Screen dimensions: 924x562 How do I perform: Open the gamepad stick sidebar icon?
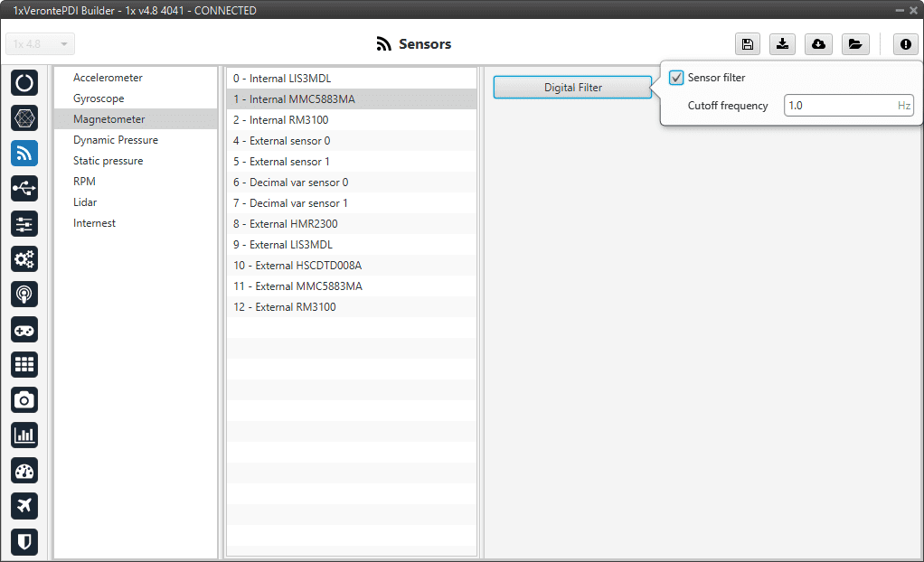(x=24, y=330)
